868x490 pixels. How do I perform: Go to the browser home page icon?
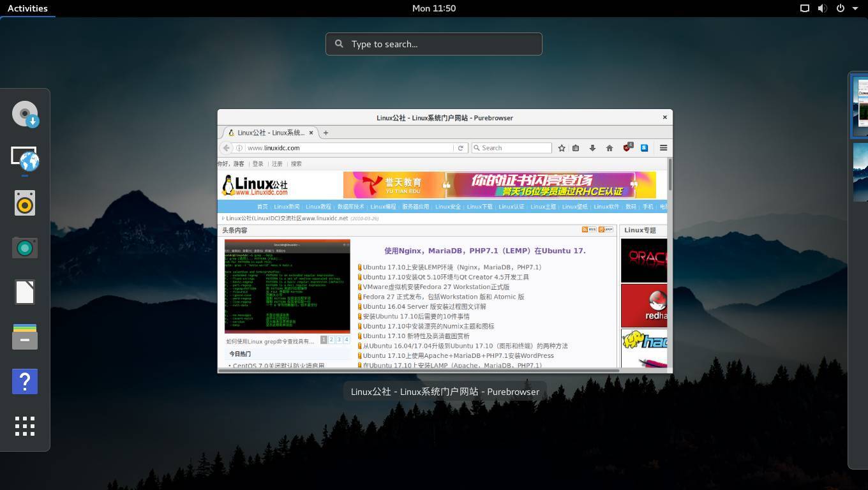(610, 147)
